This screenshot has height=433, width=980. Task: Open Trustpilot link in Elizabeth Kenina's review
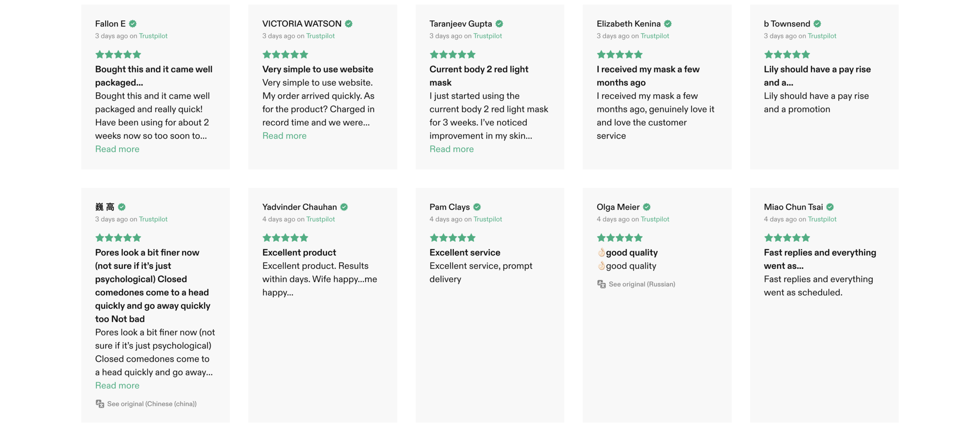point(655,36)
